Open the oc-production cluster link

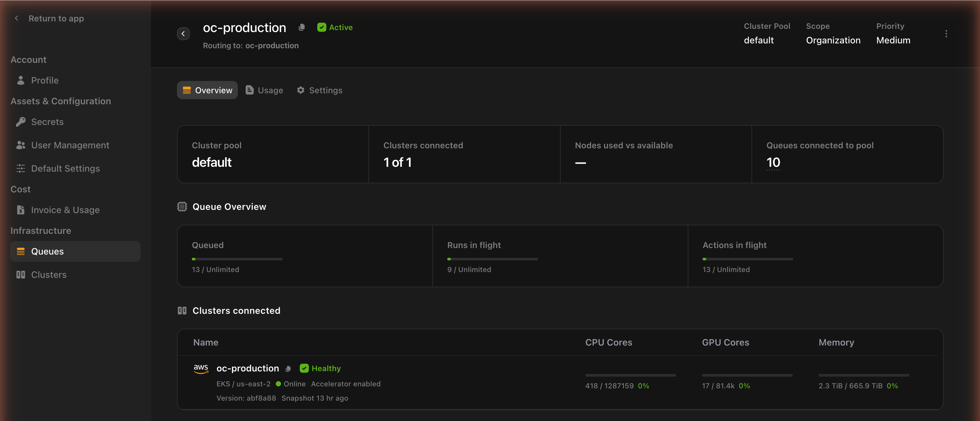click(248, 368)
